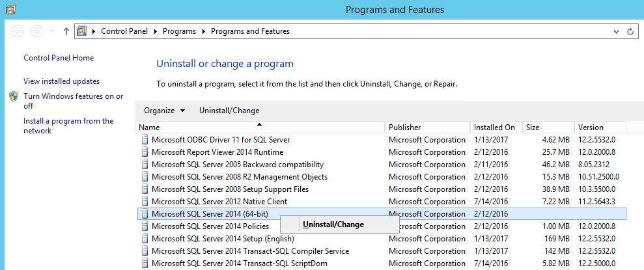Choose Uninstall/Change from the context menu

(x=333, y=225)
